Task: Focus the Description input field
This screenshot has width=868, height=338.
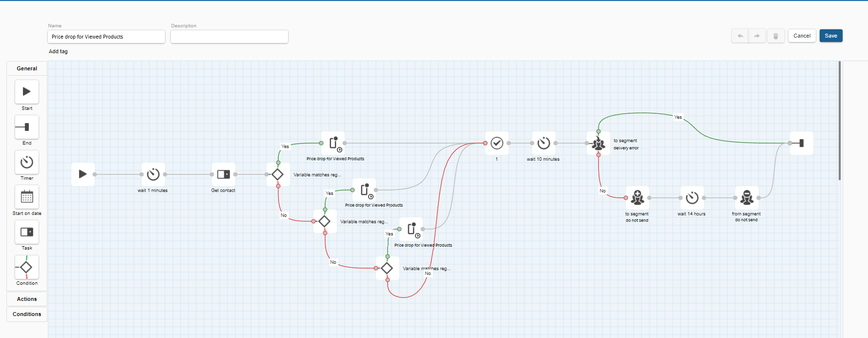Action: click(x=229, y=37)
